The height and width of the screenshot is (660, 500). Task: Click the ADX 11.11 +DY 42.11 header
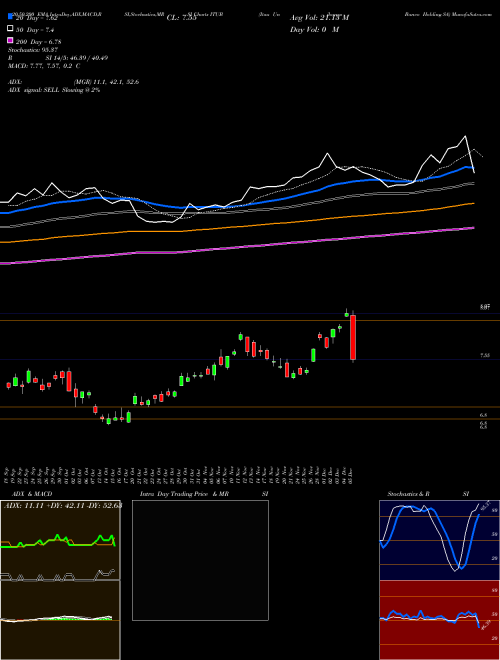point(63,505)
